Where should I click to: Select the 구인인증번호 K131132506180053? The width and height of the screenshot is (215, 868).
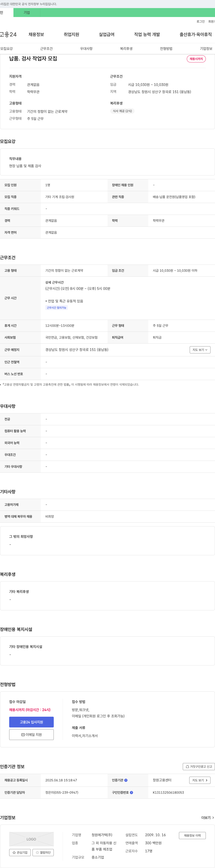[168, 793]
